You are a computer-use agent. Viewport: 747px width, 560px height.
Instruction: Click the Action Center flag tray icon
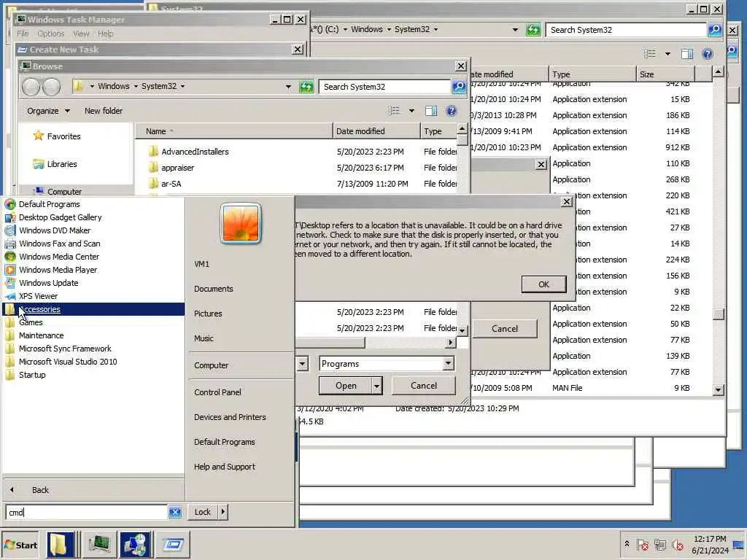(642, 545)
